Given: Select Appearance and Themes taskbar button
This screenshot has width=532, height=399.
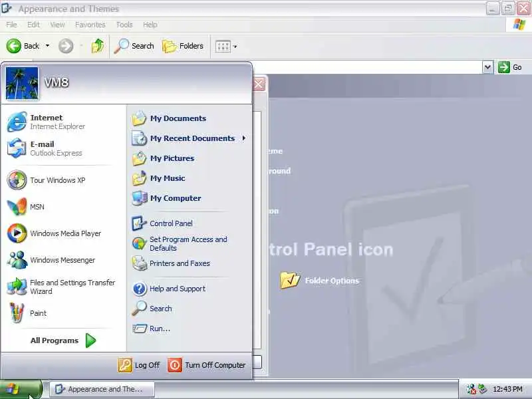Looking at the screenshot, I should [x=102, y=389].
